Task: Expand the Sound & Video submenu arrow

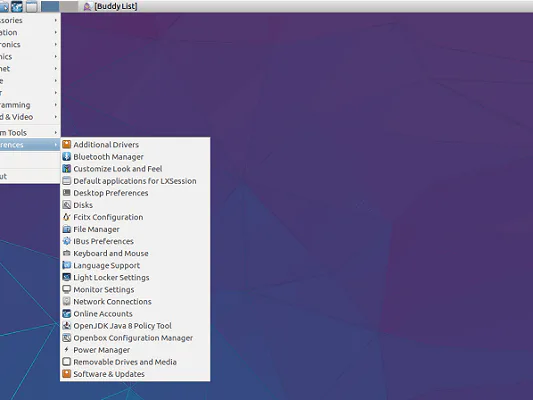Action: 55,117
